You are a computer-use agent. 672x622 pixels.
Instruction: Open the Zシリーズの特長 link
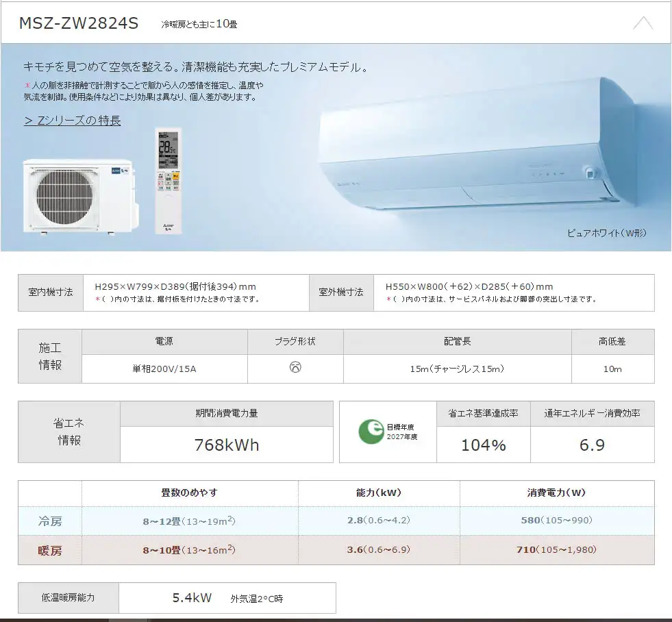click(x=73, y=121)
